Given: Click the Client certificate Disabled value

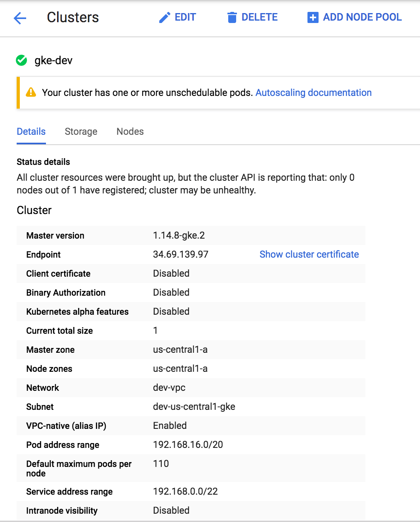Looking at the screenshot, I should 171,273.
